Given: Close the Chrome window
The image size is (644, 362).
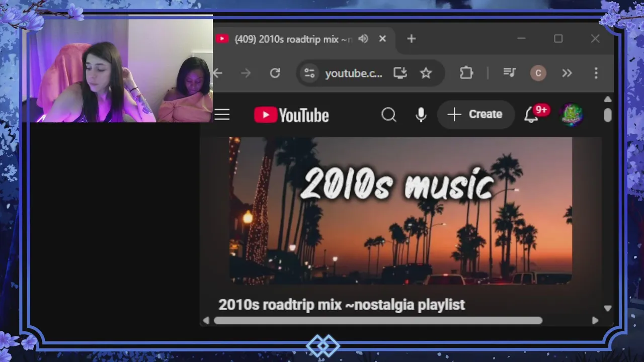Looking at the screenshot, I should tap(595, 39).
